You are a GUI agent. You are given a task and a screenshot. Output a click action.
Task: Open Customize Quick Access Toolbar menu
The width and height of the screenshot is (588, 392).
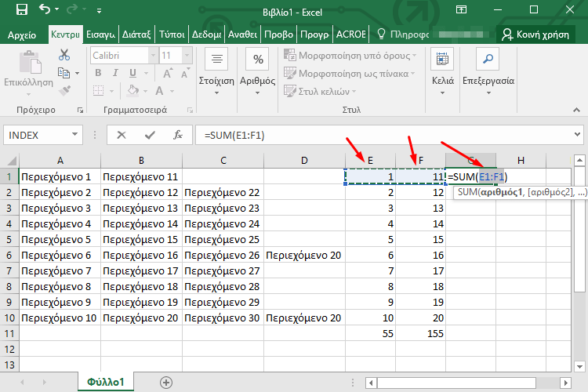(99, 11)
